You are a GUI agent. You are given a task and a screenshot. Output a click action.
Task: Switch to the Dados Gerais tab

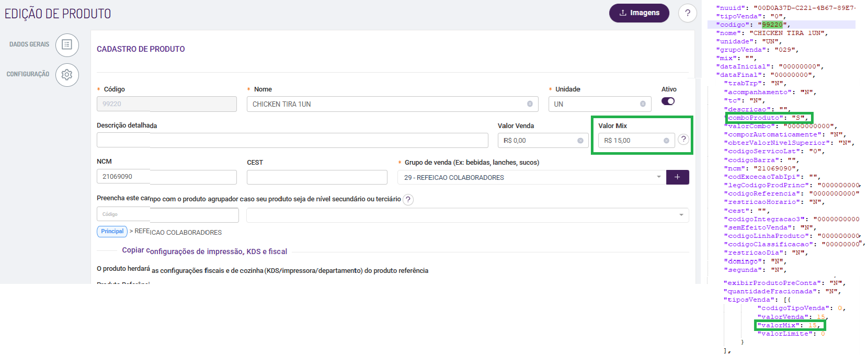(29, 44)
